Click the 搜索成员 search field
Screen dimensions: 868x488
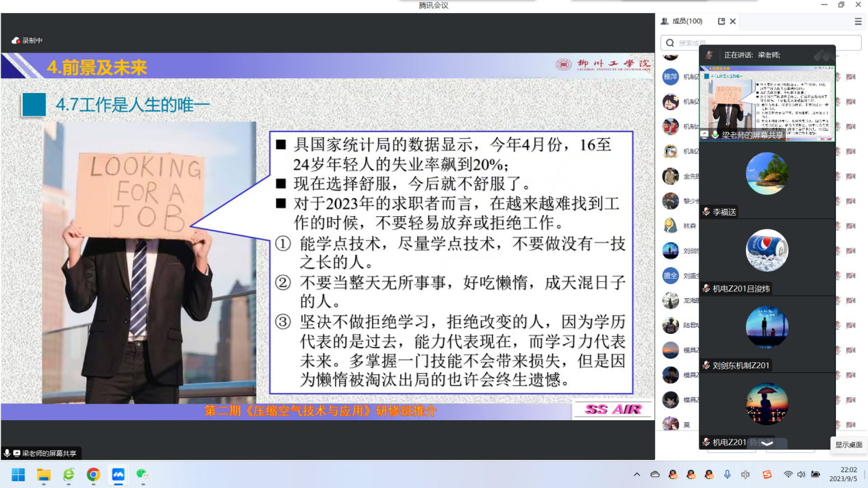[760, 42]
